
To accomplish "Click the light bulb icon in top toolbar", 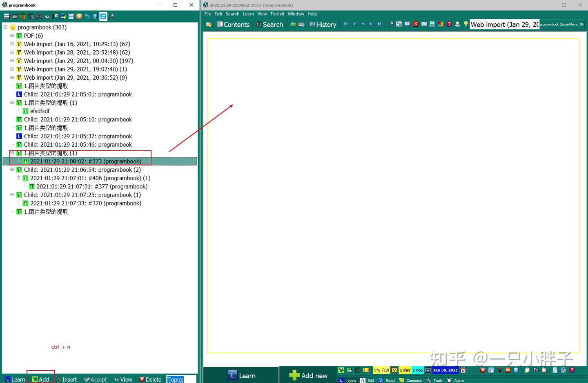I will pos(466,24).
